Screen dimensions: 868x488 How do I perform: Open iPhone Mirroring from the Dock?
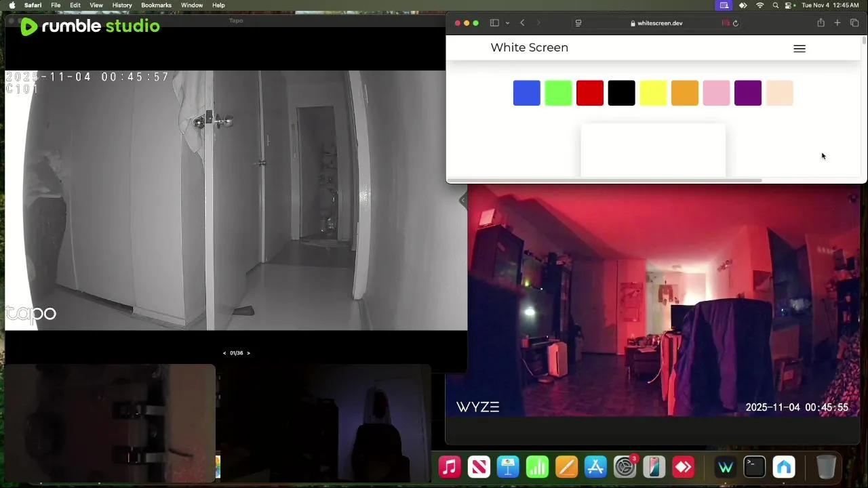coord(654,467)
